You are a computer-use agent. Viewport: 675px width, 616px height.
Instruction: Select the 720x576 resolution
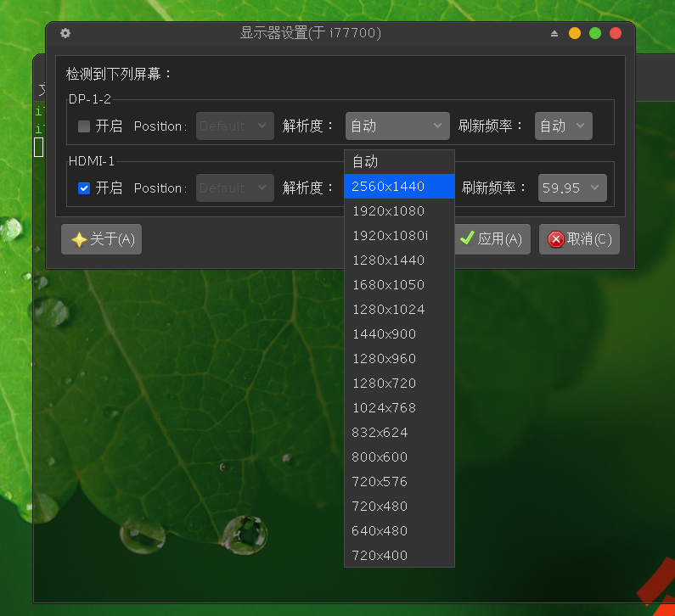400,482
